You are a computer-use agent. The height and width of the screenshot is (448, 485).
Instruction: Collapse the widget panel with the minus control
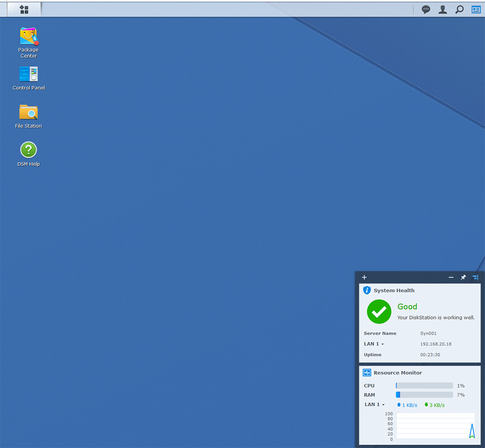point(450,277)
